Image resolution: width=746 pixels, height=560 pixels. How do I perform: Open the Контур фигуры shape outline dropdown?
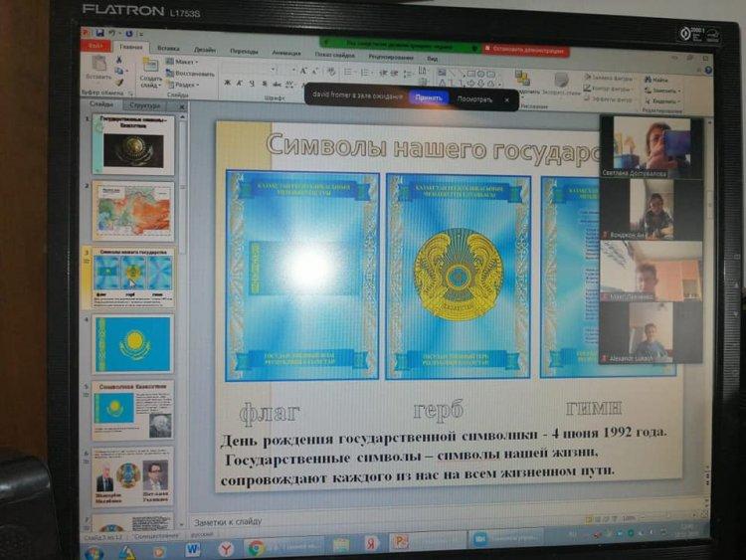(609, 89)
